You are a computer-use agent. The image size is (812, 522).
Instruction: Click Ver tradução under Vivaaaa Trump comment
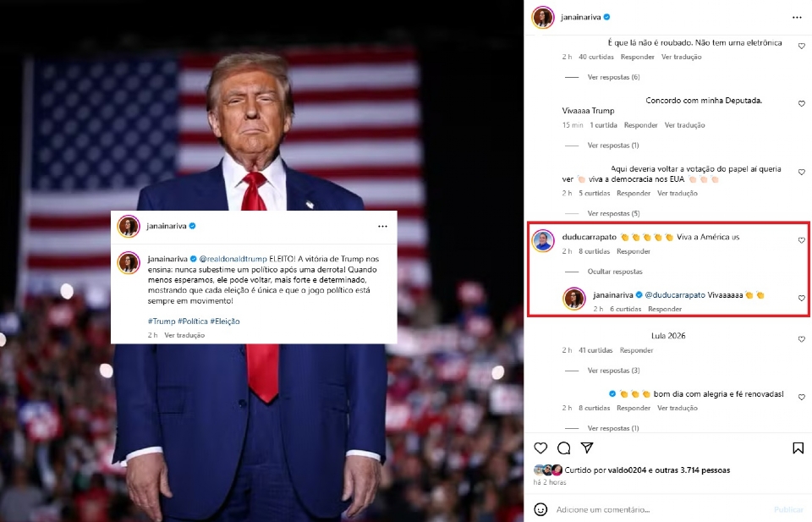[x=684, y=125]
